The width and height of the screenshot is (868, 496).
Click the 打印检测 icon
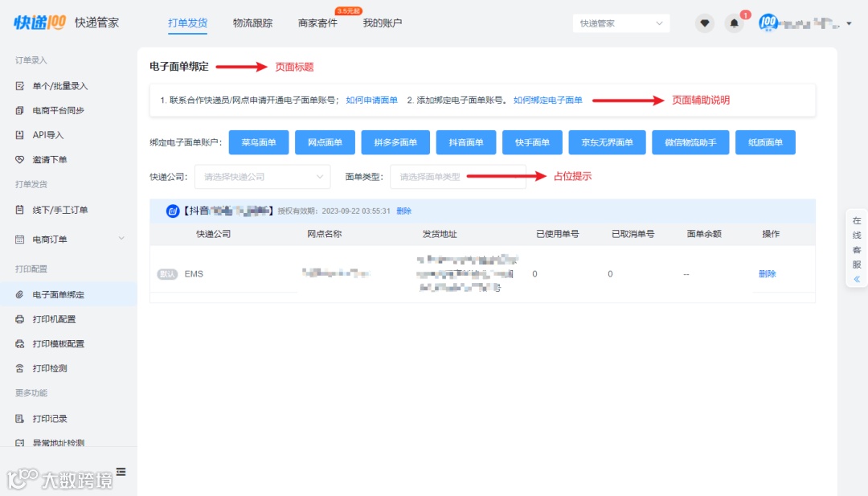(20, 368)
